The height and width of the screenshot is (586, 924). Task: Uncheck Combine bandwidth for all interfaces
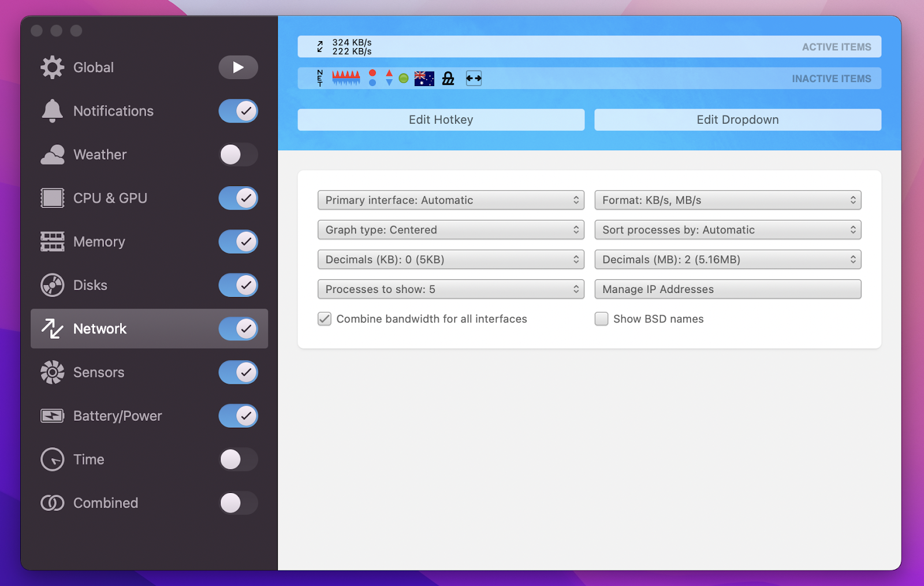pos(325,319)
